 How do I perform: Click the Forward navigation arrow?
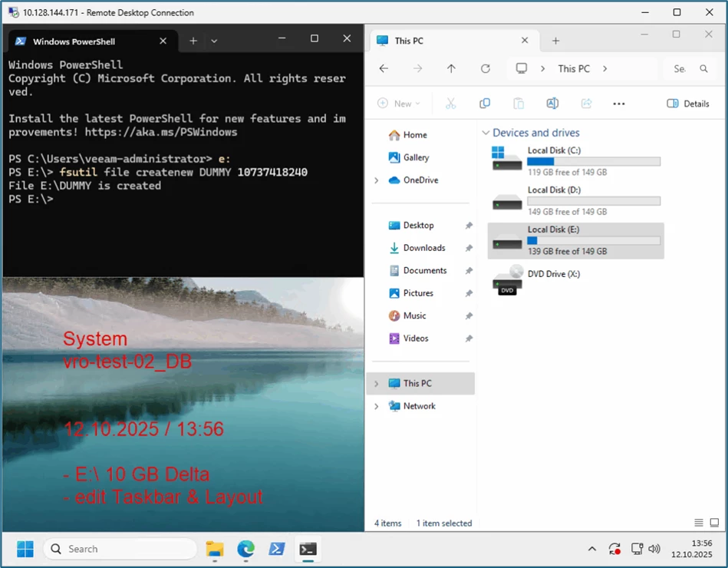(x=417, y=69)
